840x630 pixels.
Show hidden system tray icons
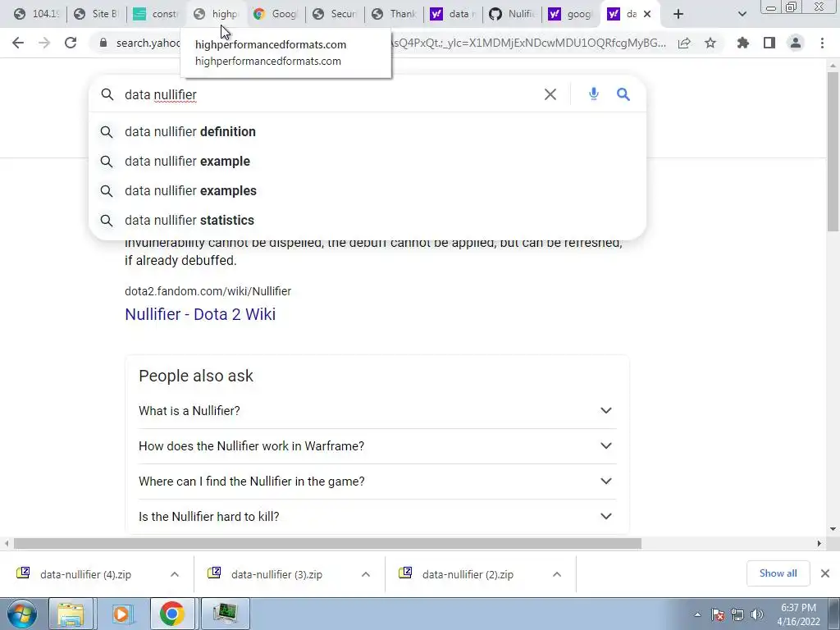coord(697,614)
